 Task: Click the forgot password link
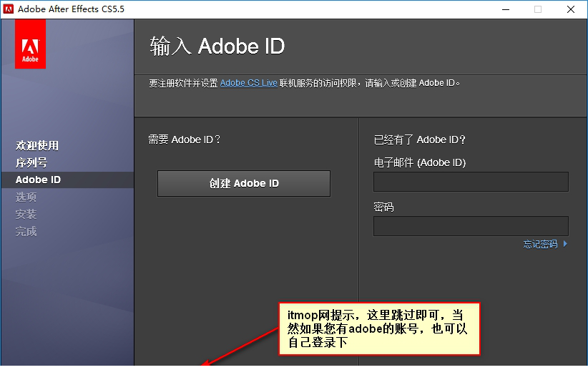tap(540, 244)
